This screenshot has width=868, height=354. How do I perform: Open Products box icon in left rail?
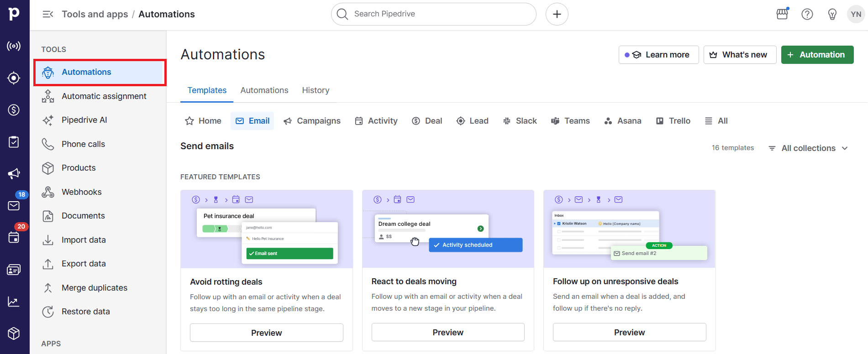pyautogui.click(x=14, y=333)
